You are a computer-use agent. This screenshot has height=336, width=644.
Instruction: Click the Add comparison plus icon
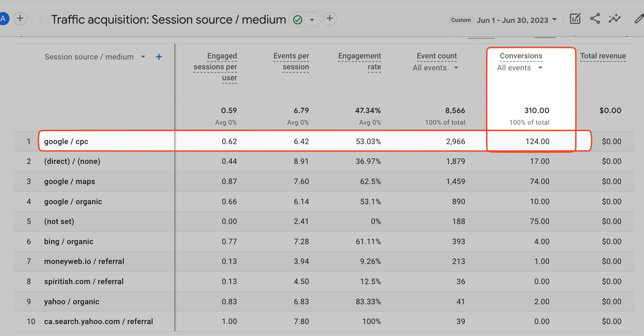[x=20, y=19]
